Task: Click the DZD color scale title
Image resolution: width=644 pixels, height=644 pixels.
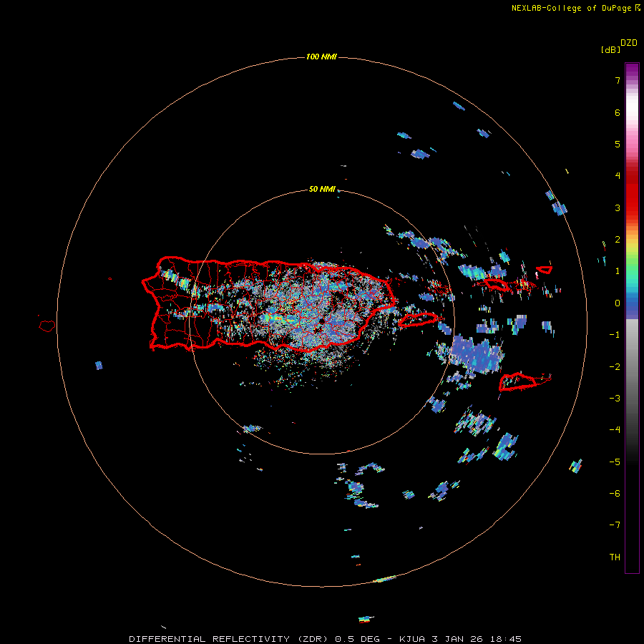Action: [629, 43]
